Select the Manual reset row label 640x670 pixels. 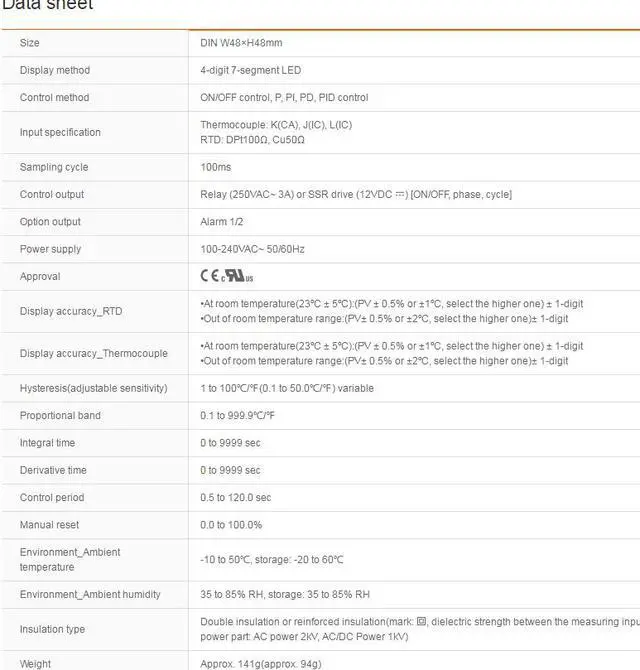coord(49,524)
